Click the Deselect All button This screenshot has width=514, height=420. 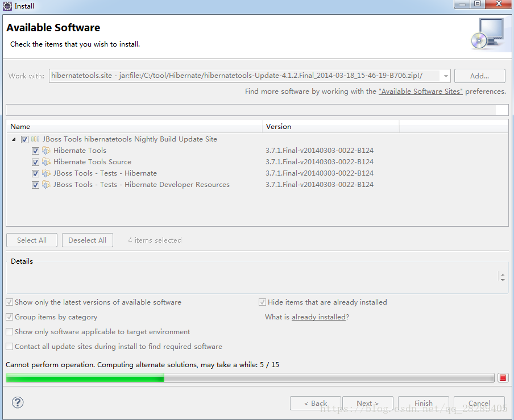click(87, 240)
